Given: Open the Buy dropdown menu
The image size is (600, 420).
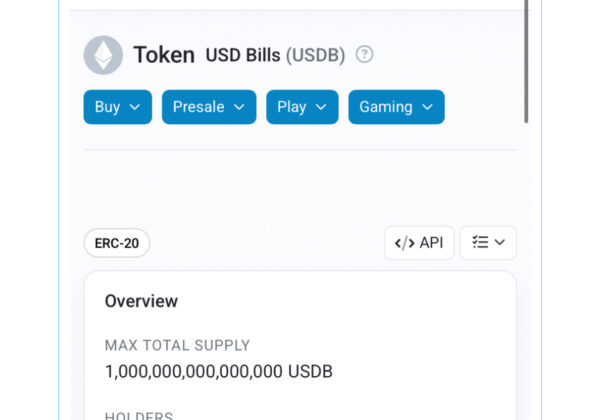Looking at the screenshot, I should 118,107.
